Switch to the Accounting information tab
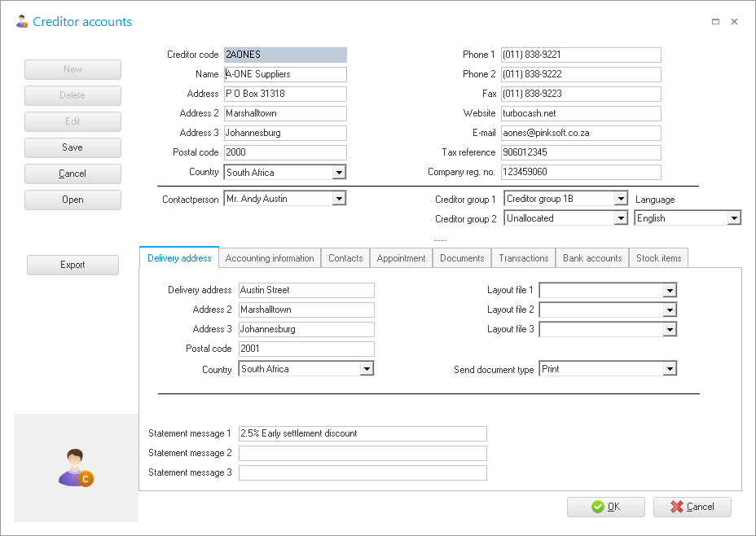The height and width of the screenshot is (536, 756). pyautogui.click(x=270, y=258)
